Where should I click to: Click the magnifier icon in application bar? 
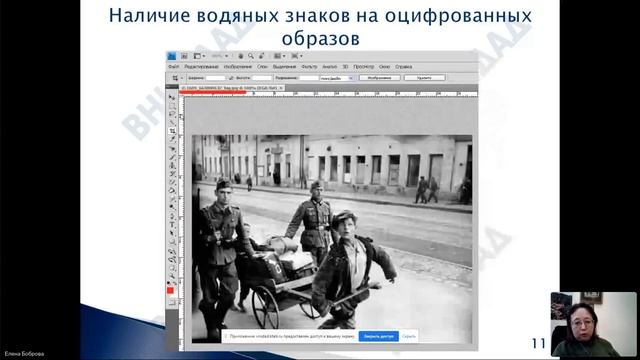pyautogui.click(x=251, y=56)
